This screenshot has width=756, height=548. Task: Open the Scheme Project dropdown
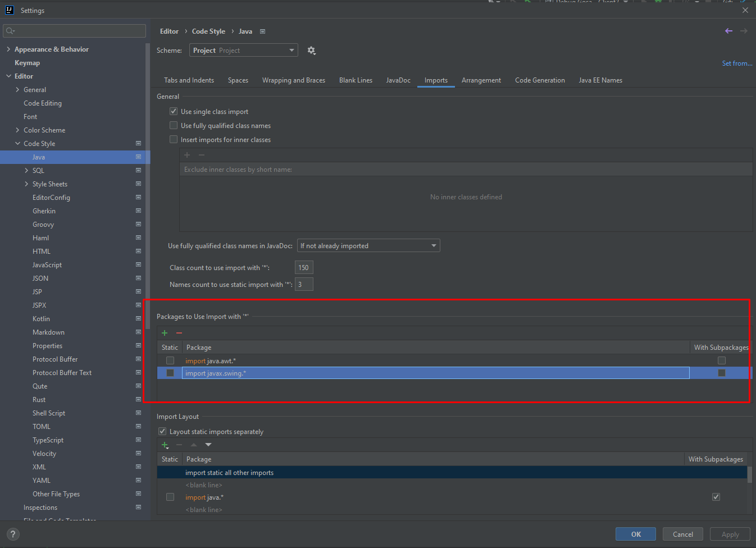pyautogui.click(x=244, y=51)
